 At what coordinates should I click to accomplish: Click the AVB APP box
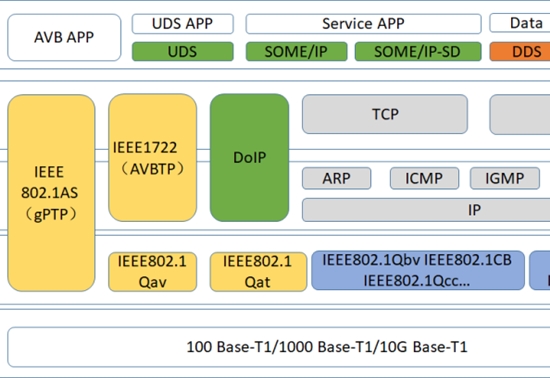pos(64,38)
